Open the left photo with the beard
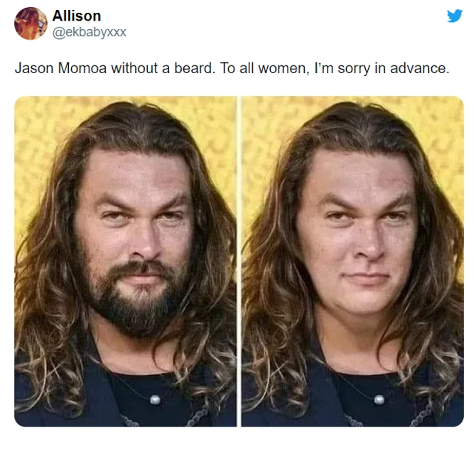Image resolution: width=476 pixels, height=467 pixels. [x=125, y=261]
